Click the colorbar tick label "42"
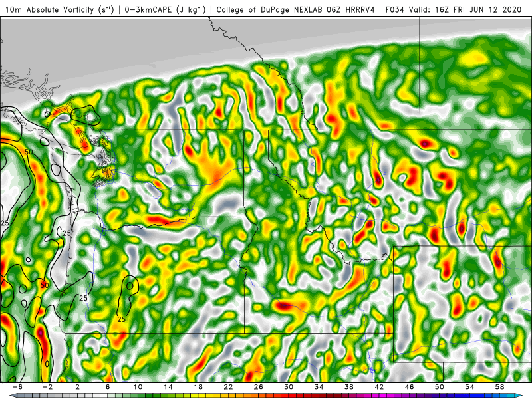The height and width of the screenshot is (399, 532). point(379,387)
